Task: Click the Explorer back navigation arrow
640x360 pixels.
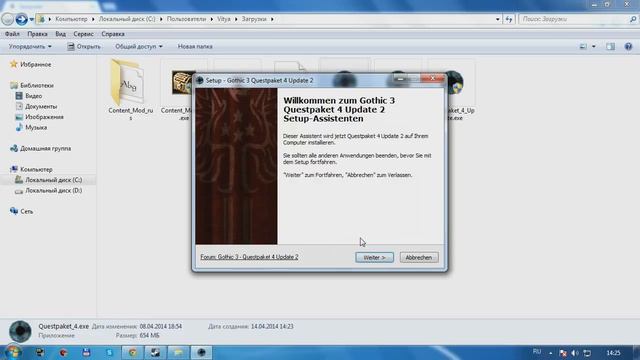Action: 7,19
